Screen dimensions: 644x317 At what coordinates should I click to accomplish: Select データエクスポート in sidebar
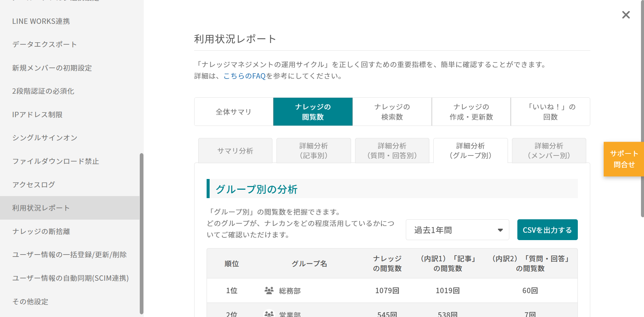click(44, 44)
